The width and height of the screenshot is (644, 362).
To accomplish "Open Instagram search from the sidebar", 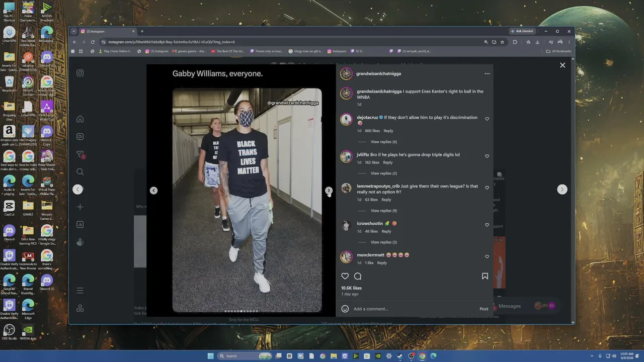I will pyautogui.click(x=80, y=172).
